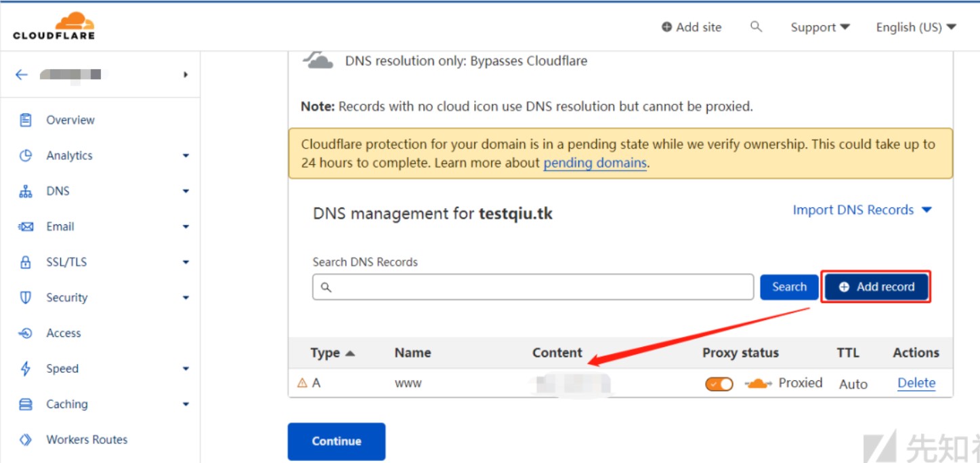Follow the pending domains link
980x463 pixels.
coord(595,163)
